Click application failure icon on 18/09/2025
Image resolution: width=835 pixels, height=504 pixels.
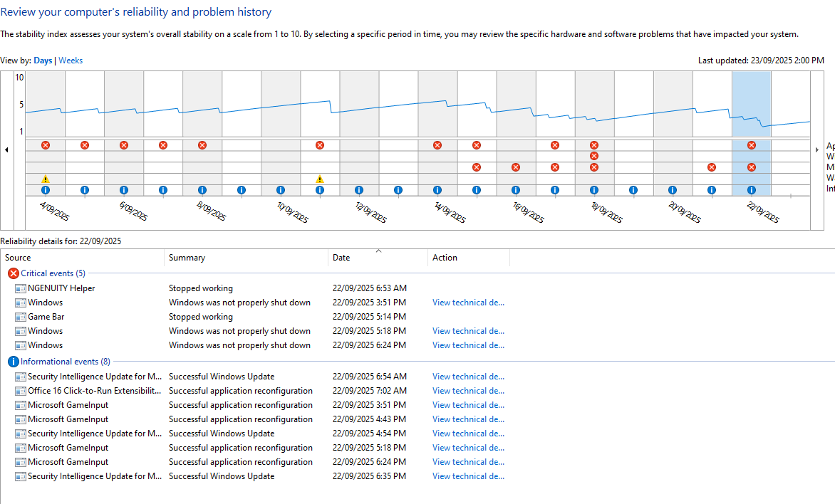tap(593, 145)
